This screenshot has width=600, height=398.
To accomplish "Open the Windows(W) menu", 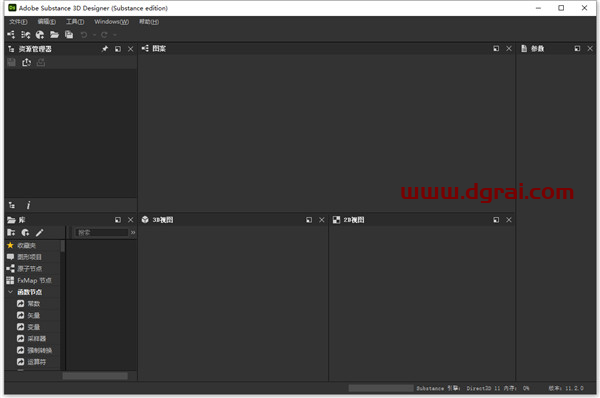I will [x=111, y=22].
